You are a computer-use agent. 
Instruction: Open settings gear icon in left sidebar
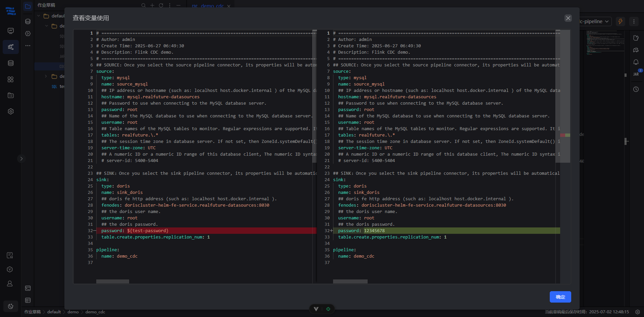coord(11,111)
